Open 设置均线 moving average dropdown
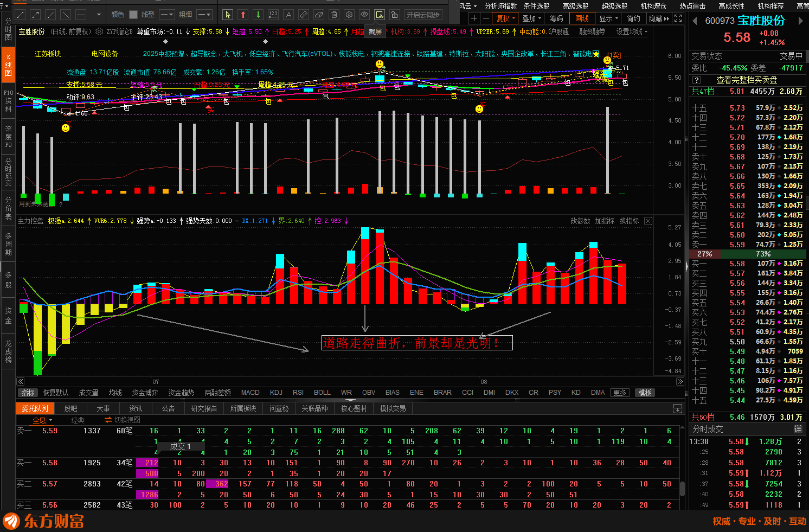Screen dimensions: 809x532 pos(632,31)
